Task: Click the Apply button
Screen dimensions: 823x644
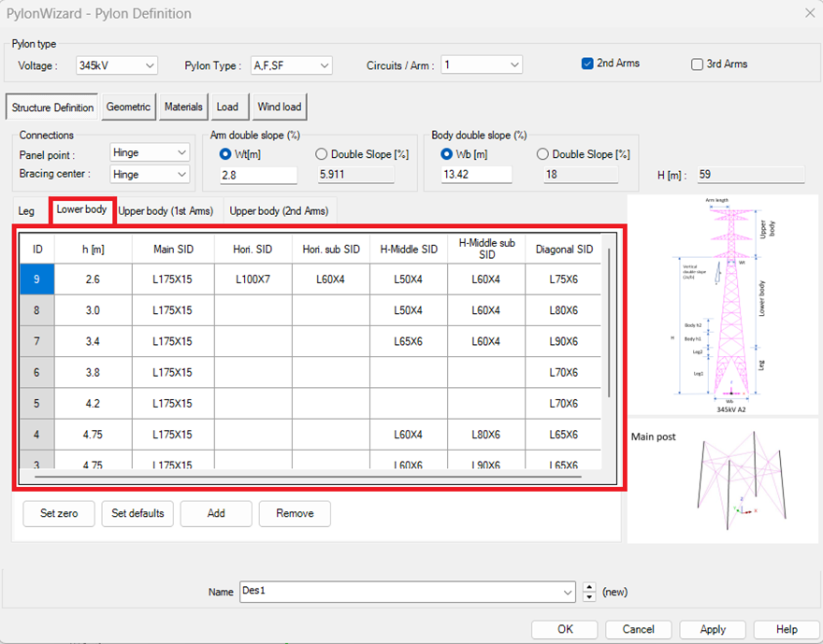Action: [x=713, y=629]
